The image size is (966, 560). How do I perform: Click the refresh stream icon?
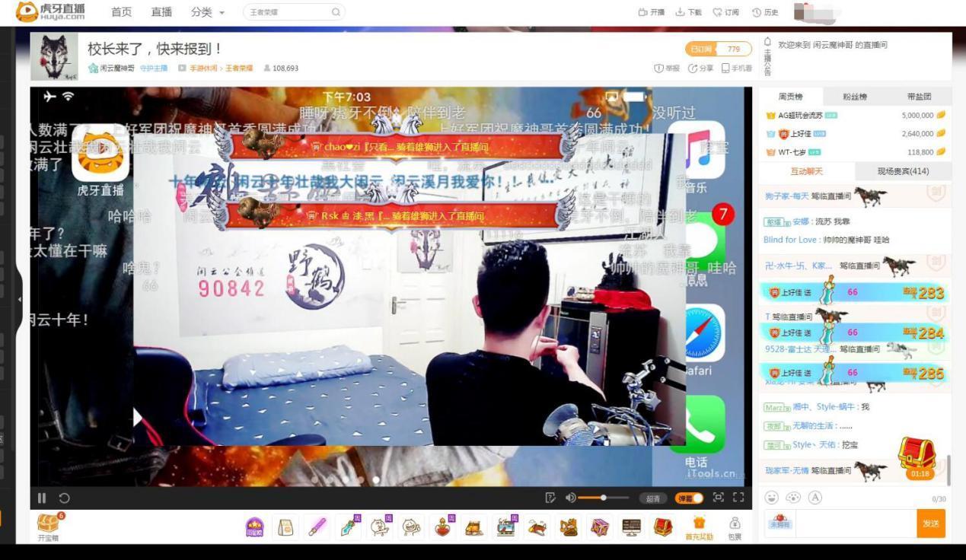tap(64, 498)
